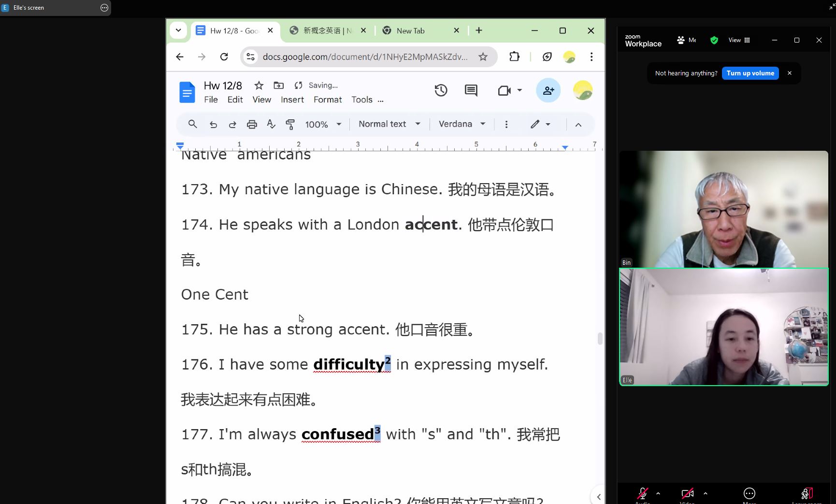836x504 pixels.
Task: Click the Turn up volume button
Action: pyautogui.click(x=750, y=73)
